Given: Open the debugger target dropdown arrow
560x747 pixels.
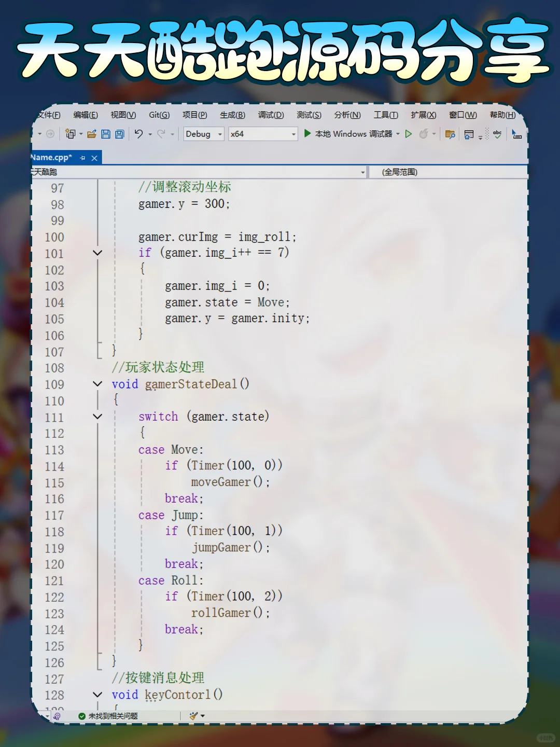Looking at the screenshot, I should coord(398,134).
